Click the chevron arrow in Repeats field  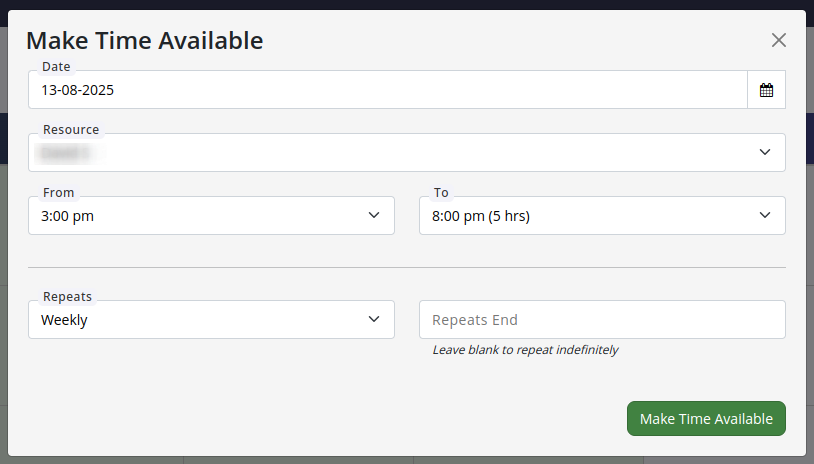[374, 319]
